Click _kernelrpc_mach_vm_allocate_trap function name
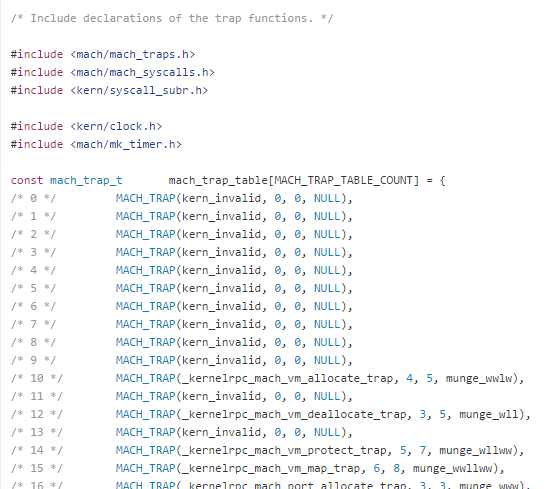Viewport: 555px width, 489px height. click(287, 378)
